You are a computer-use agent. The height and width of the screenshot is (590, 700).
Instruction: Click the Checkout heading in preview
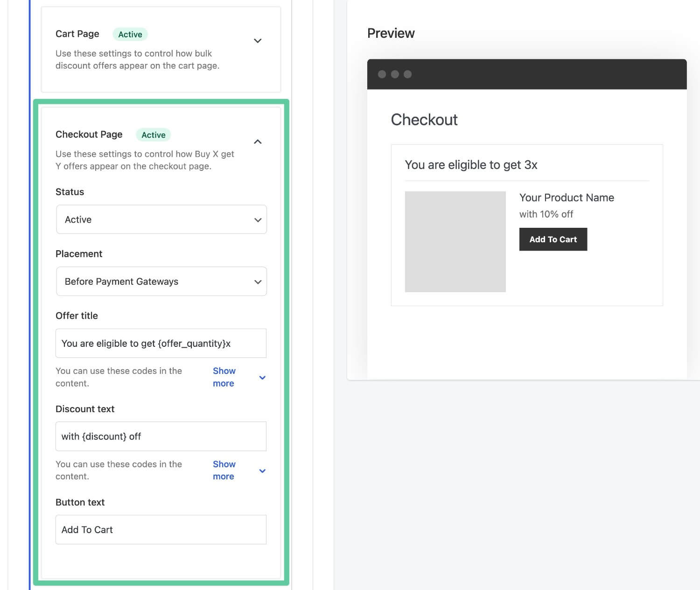click(x=424, y=119)
